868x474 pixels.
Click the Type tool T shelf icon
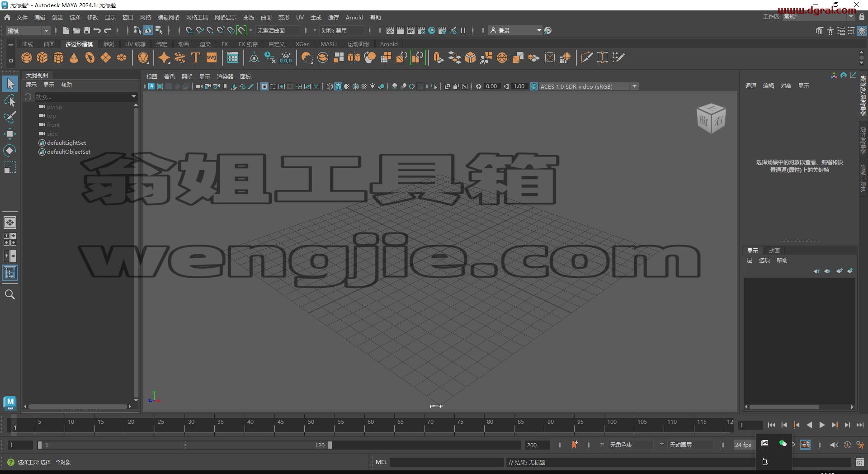tap(196, 57)
